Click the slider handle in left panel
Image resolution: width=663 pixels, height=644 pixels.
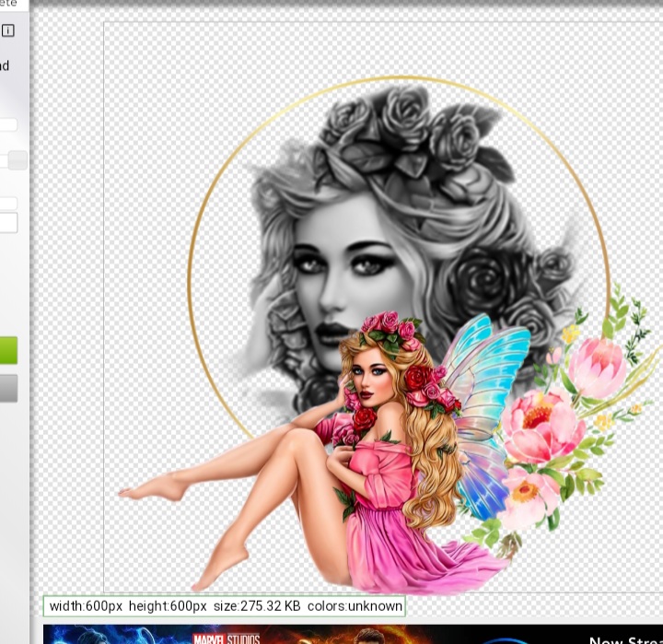(17, 160)
